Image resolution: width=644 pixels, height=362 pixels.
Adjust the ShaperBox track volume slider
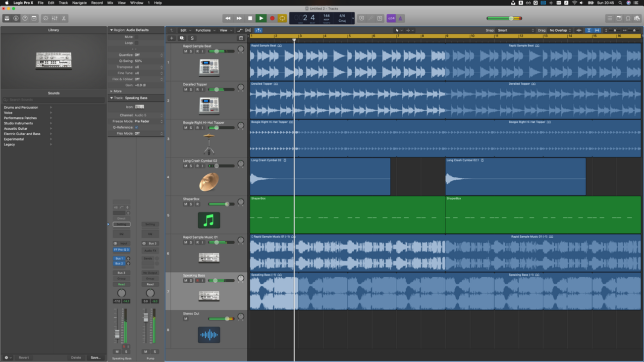point(221,204)
